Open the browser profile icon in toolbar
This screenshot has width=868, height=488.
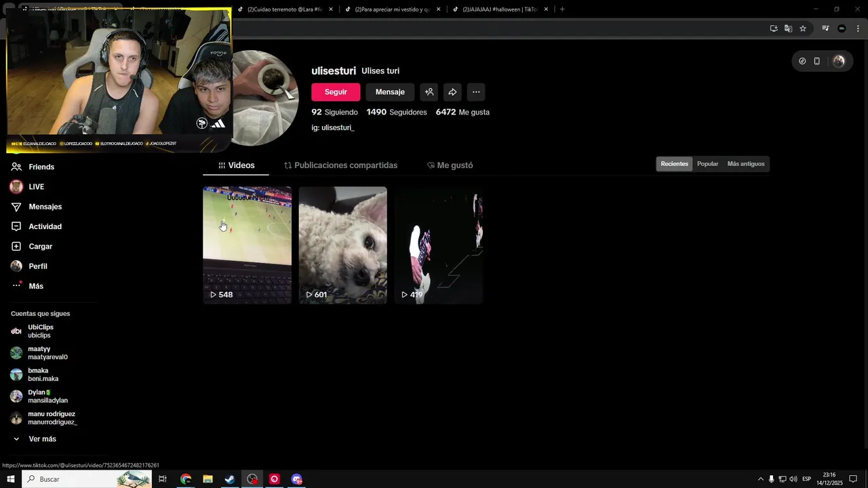[842, 28]
